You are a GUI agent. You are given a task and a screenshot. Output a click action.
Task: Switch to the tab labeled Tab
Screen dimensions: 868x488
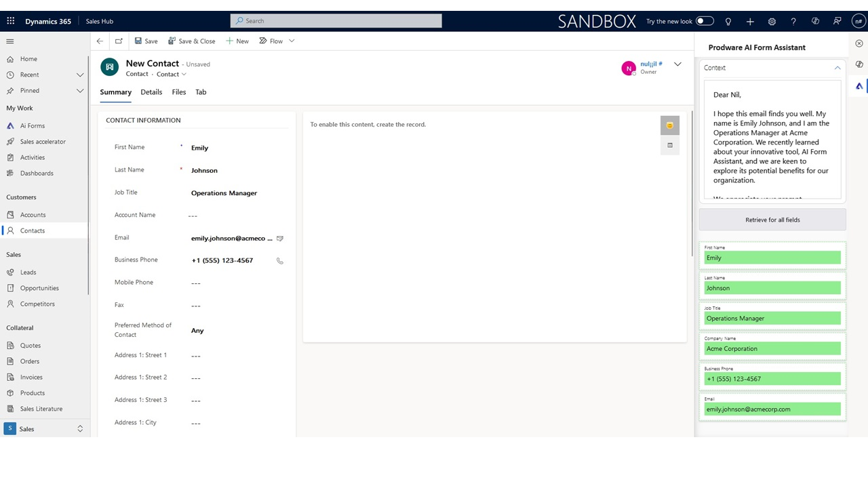pos(201,92)
